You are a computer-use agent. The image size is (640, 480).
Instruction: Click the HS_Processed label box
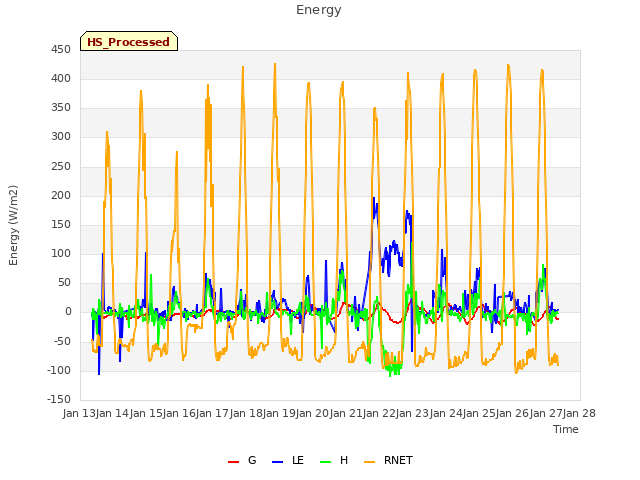[129, 41]
